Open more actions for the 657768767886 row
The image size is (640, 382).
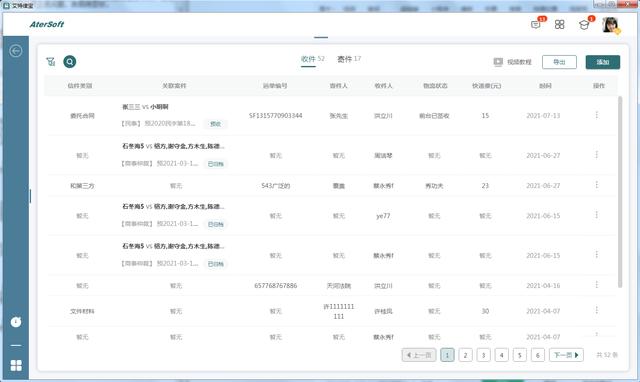pos(597,284)
